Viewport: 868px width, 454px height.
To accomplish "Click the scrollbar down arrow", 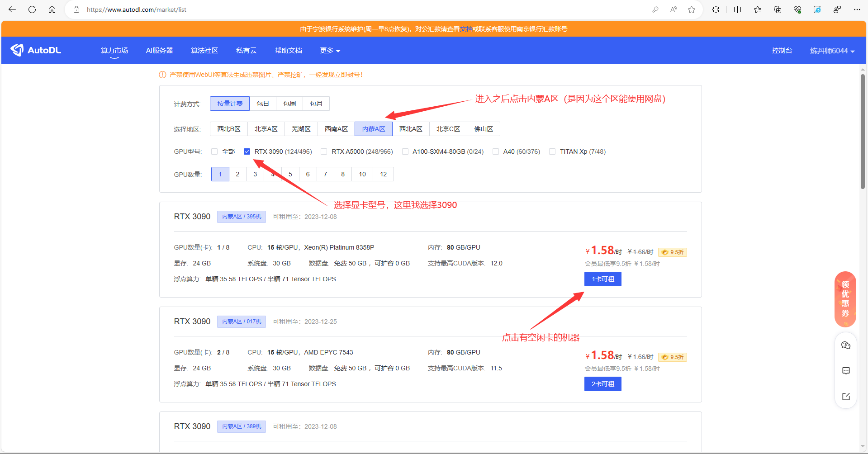I will click(863, 447).
